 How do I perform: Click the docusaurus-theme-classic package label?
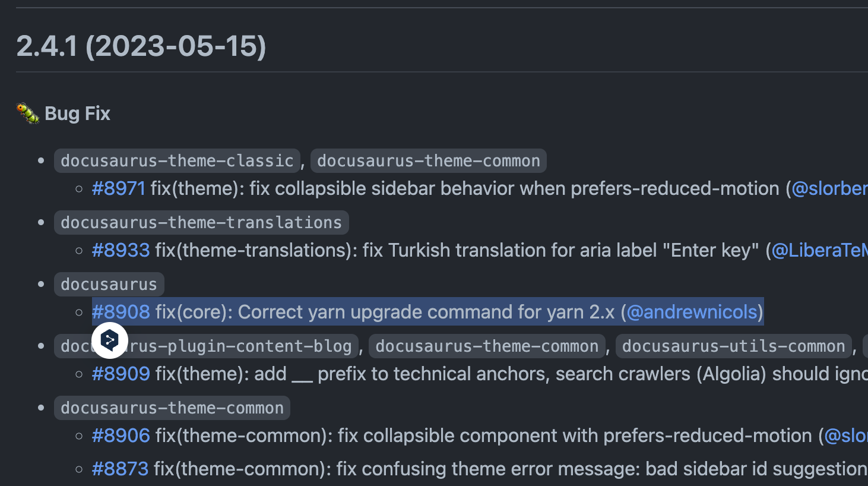click(177, 161)
